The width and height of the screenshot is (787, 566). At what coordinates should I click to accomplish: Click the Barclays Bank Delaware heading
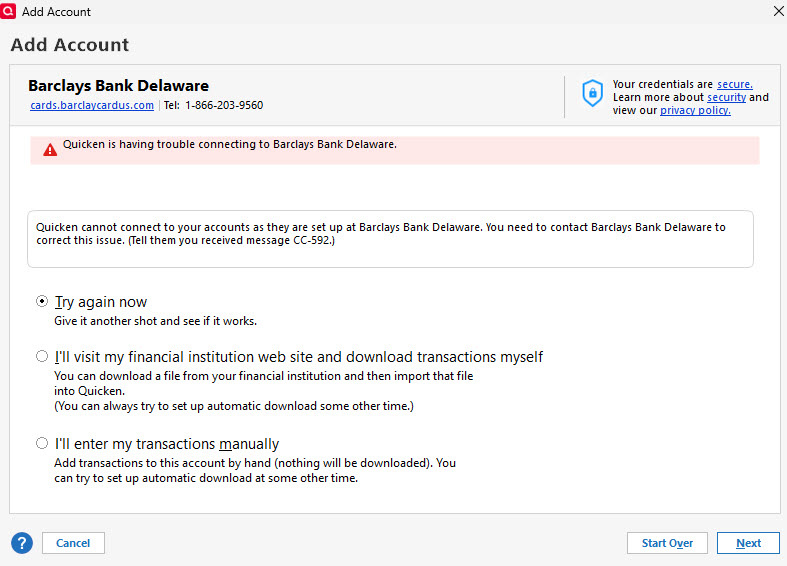(x=118, y=86)
